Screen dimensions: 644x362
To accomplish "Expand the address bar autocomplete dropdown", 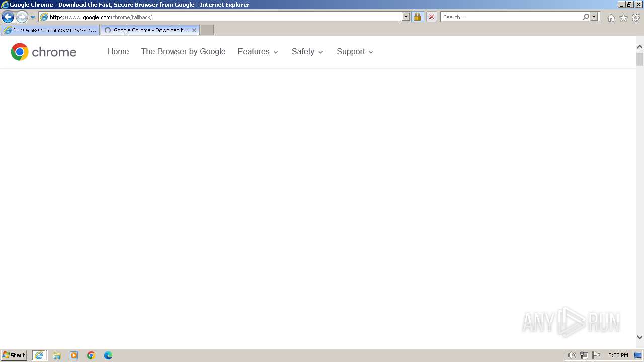I will pyautogui.click(x=406, y=17).
